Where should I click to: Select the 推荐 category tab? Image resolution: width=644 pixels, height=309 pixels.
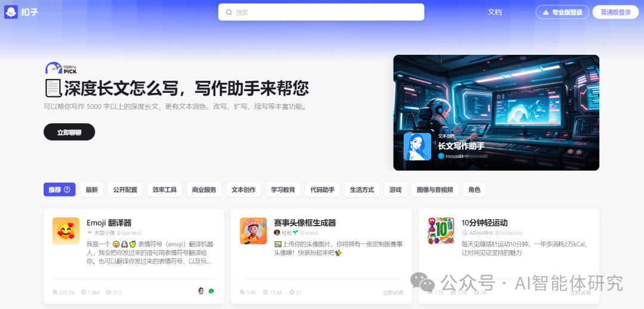60,190
